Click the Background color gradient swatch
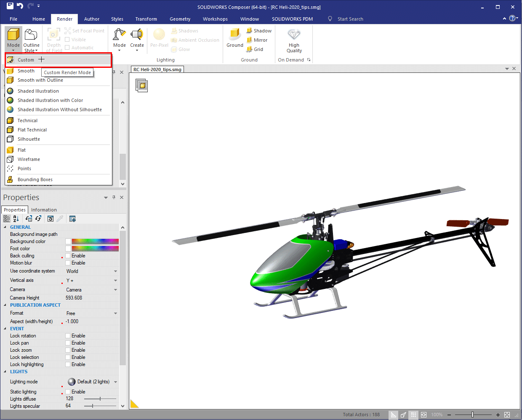The height and width of the screenshot is (420, 522). point(95,241)
